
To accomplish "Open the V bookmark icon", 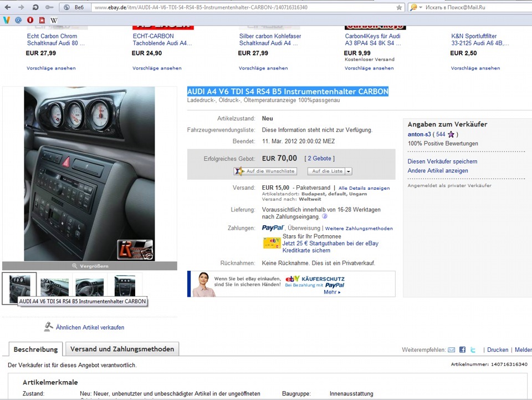I will coord(6,20).
